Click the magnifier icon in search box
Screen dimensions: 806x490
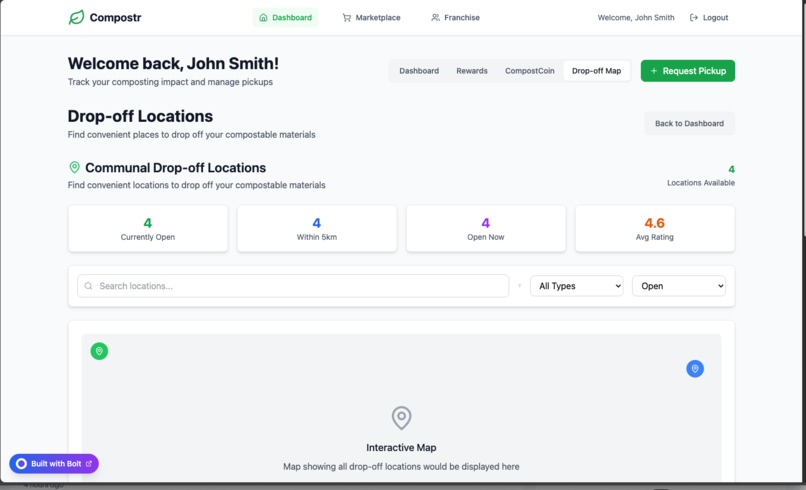tap(88, 286)
